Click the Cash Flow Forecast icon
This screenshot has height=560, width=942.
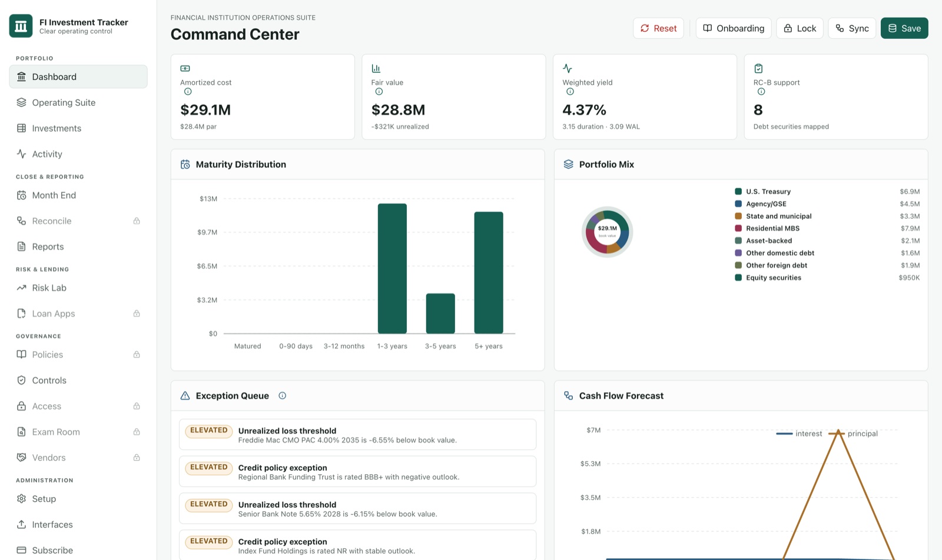568,396
